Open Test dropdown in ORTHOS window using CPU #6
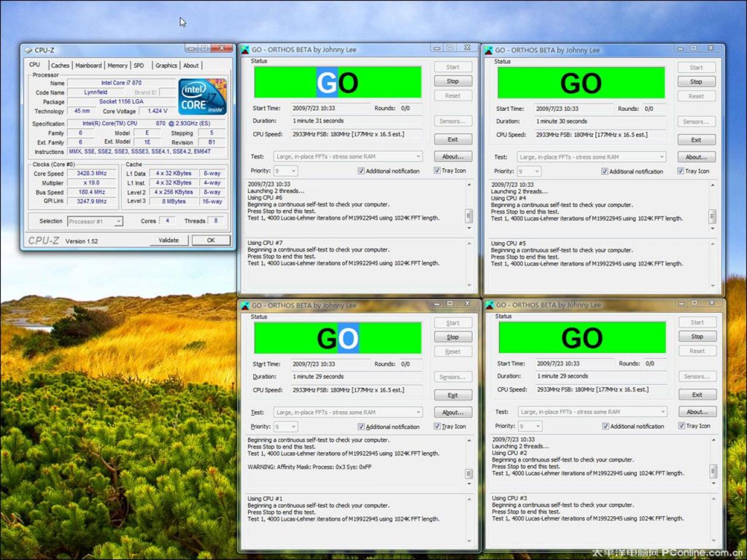 (x=348, y=156)
